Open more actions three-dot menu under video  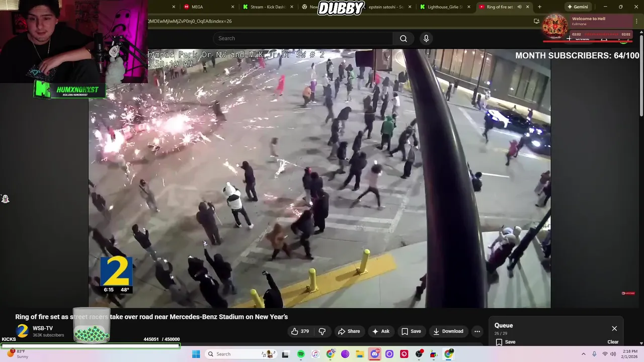point(477,331)
